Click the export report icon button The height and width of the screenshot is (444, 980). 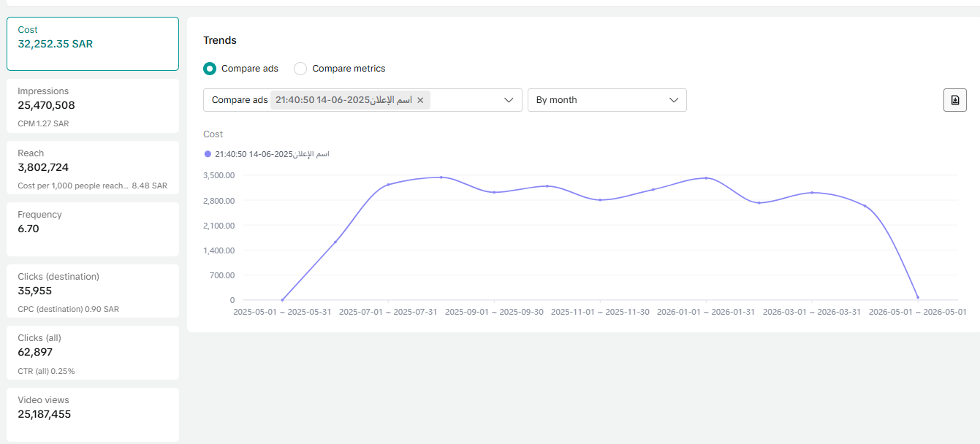coord(954,100)
